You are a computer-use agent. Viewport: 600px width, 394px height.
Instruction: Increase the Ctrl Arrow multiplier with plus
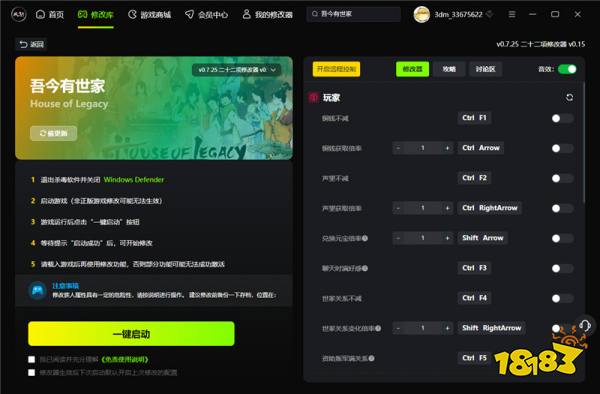point(447,148)
